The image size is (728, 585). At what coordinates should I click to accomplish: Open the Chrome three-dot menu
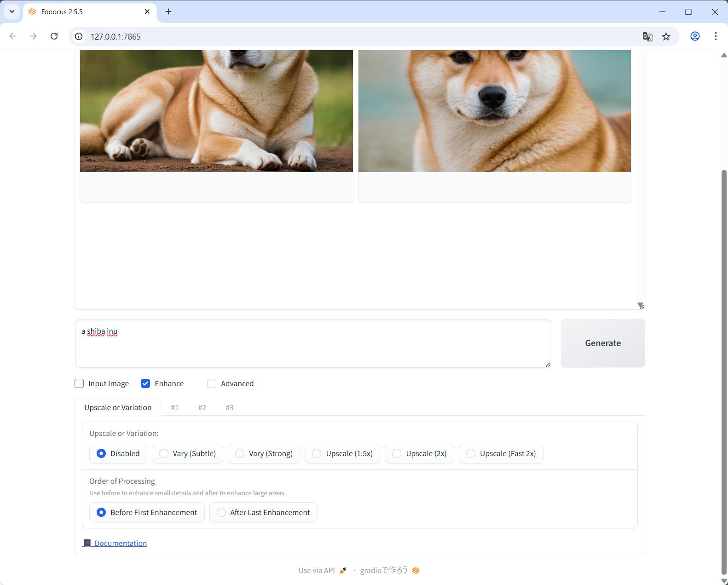pos(716,36)
